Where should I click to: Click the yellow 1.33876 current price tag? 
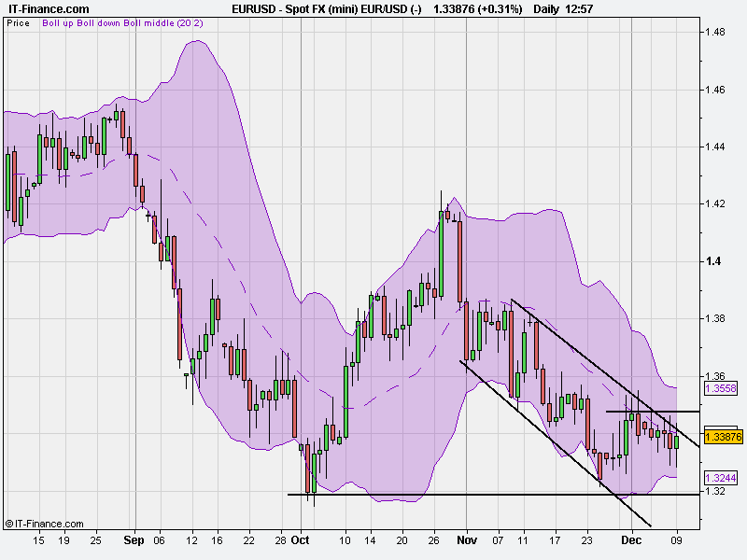pos(723,437)
